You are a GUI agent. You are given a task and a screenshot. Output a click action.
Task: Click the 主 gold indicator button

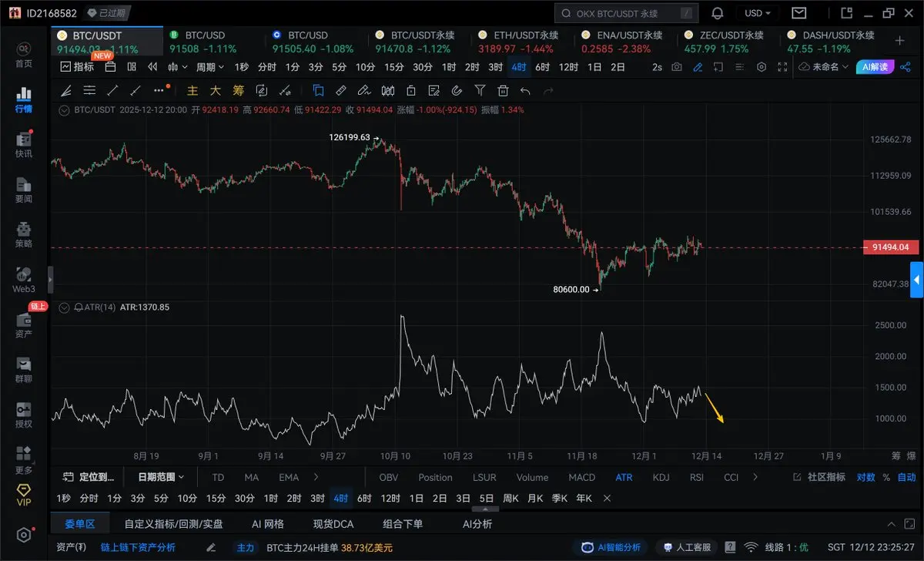pos(193,90)
